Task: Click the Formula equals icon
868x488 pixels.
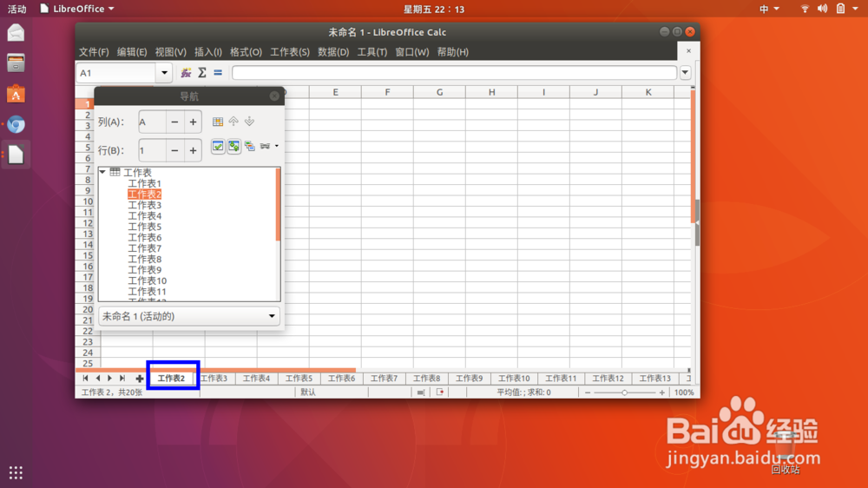Action: (x=218, y=73)
